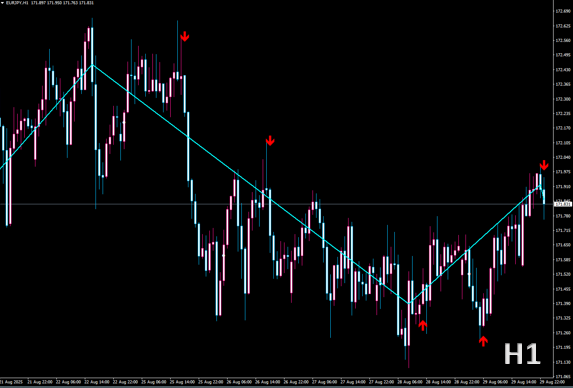
Task: Select the red sell arrow near 29 Aug 22:00
Action: click(544, 165)
